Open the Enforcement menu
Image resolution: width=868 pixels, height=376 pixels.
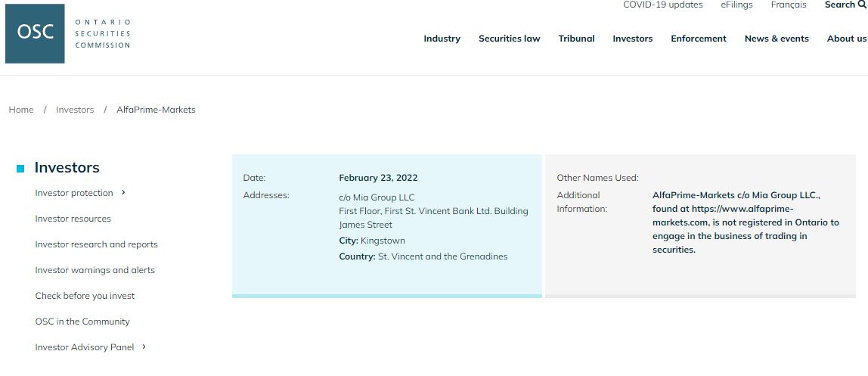(x=699, y=39)
